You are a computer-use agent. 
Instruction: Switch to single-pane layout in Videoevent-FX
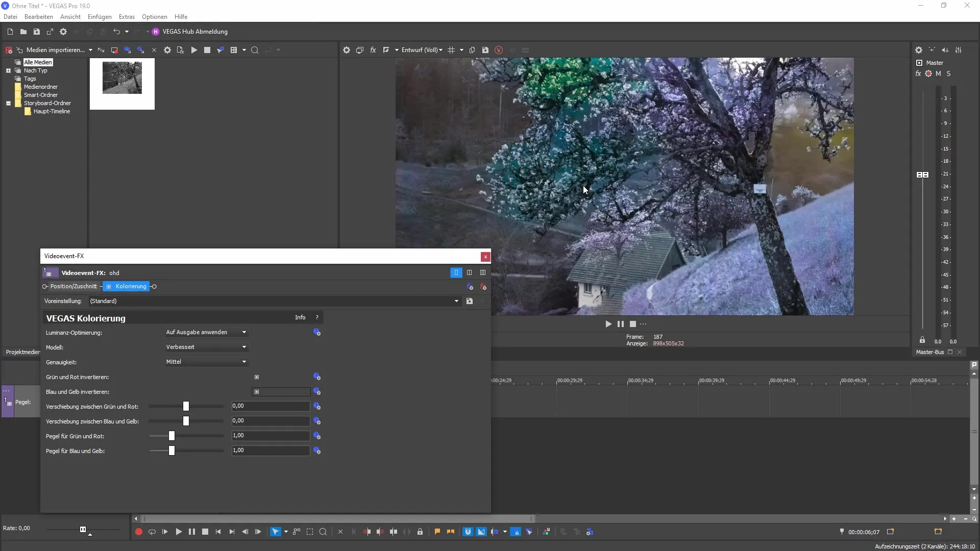point(456,273)
